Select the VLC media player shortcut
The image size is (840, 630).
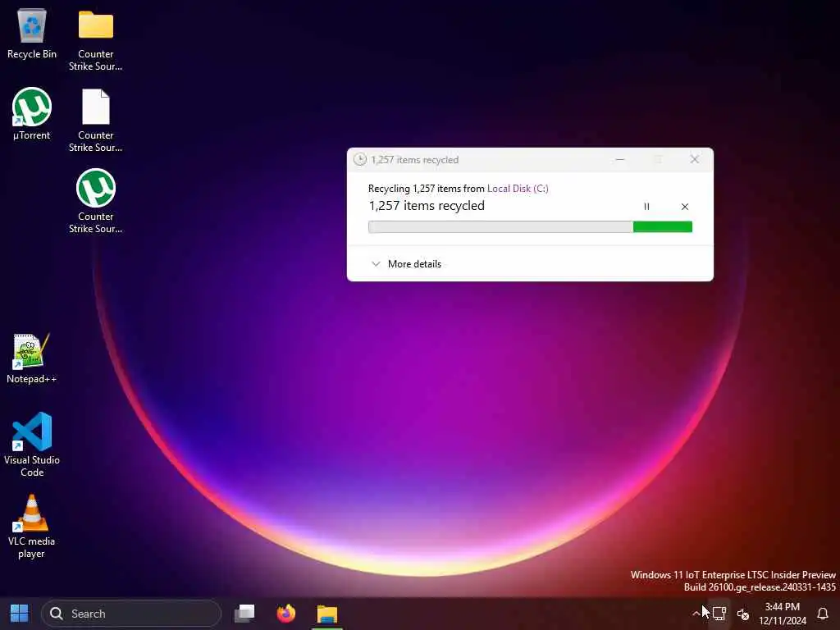pos(32,527)
